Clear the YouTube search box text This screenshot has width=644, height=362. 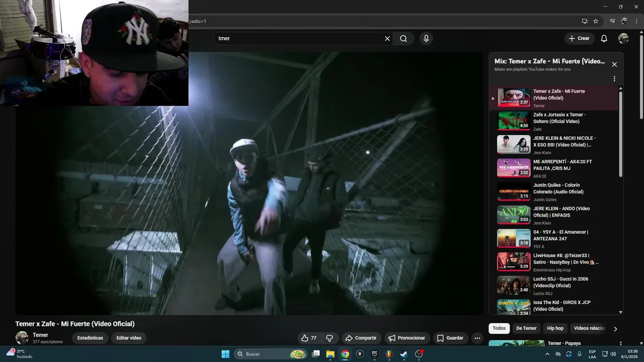(387, 39)
